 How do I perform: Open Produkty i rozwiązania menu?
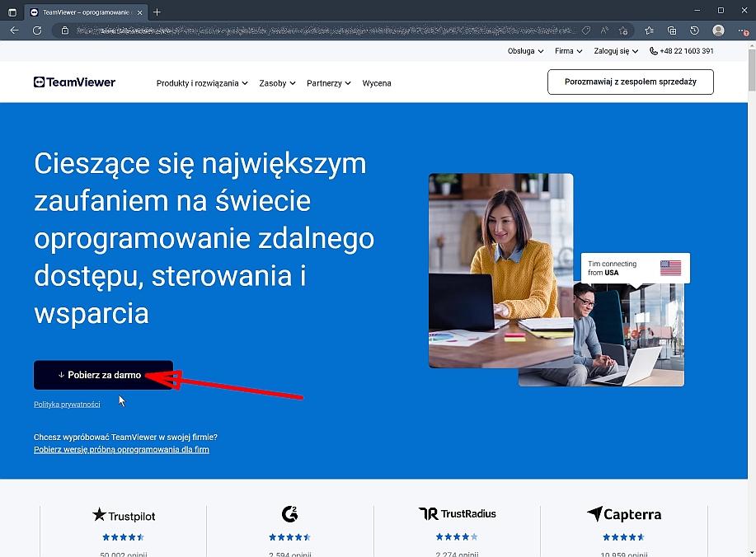[202, 83]
